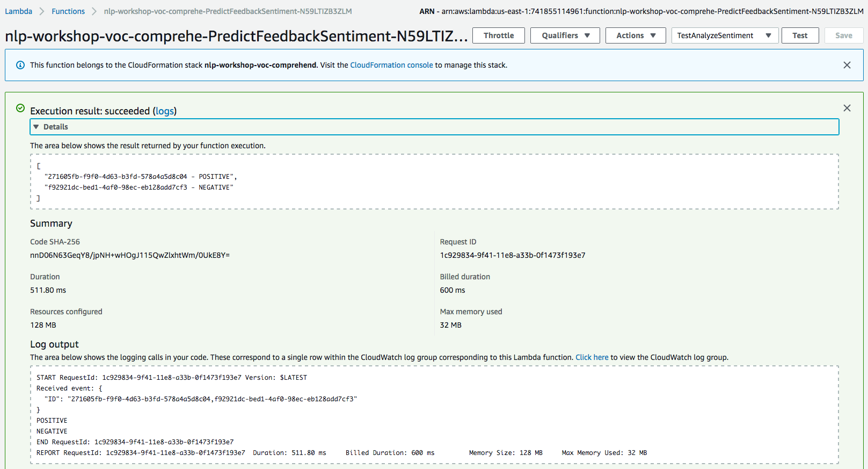Go to the Functions breadcrumb link
The width and height of the screenshot is (868, 469).
68,11
